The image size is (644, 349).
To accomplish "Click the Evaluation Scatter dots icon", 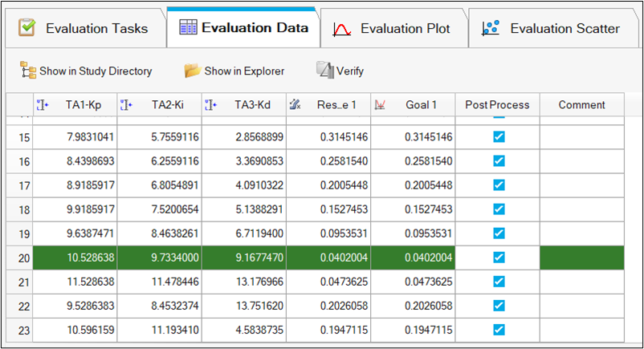I will (491, 29).
